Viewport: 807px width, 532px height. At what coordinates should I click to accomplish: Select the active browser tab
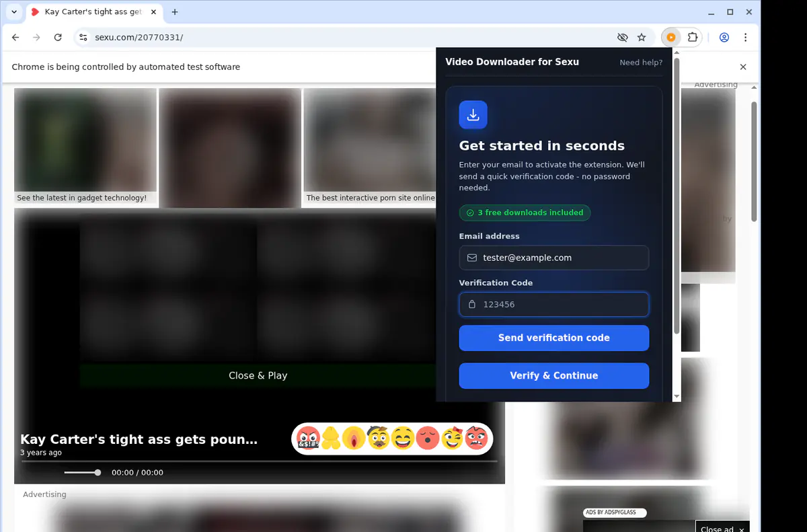point(93,12)
